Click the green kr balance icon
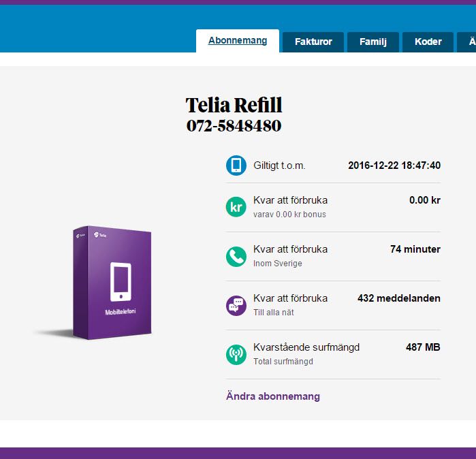Image resolution: width=476 pixels, height=459 pixels. (x=236, y=207)
